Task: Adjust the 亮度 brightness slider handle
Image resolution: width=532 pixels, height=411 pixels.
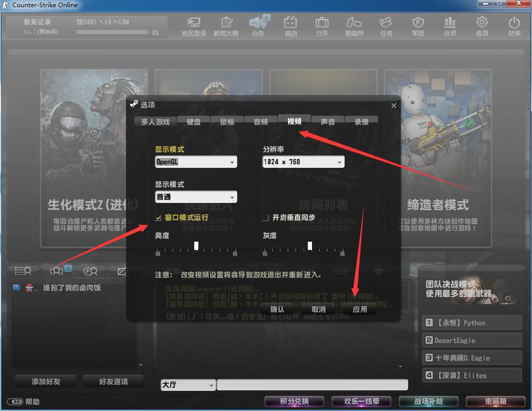Action: click(196, 245)
